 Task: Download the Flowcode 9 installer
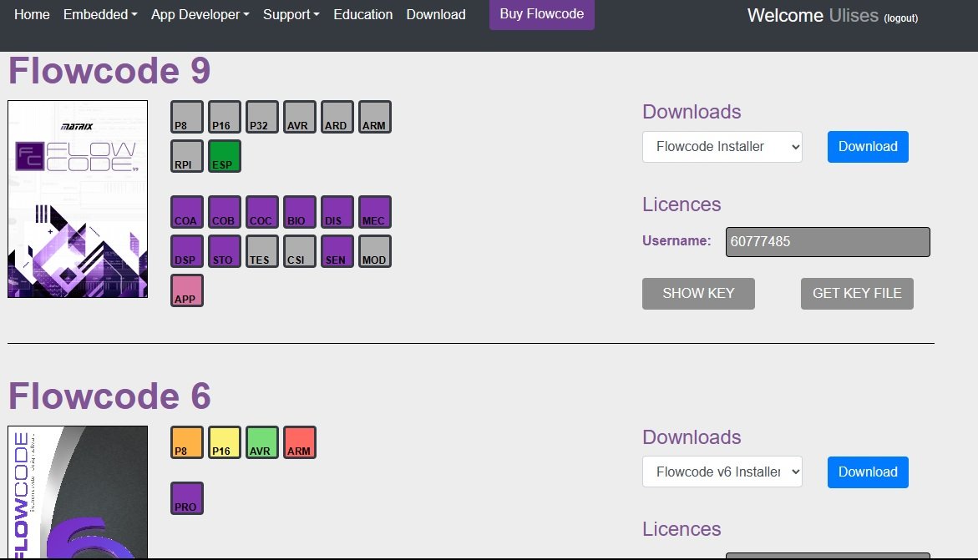(x=869, y=147)
